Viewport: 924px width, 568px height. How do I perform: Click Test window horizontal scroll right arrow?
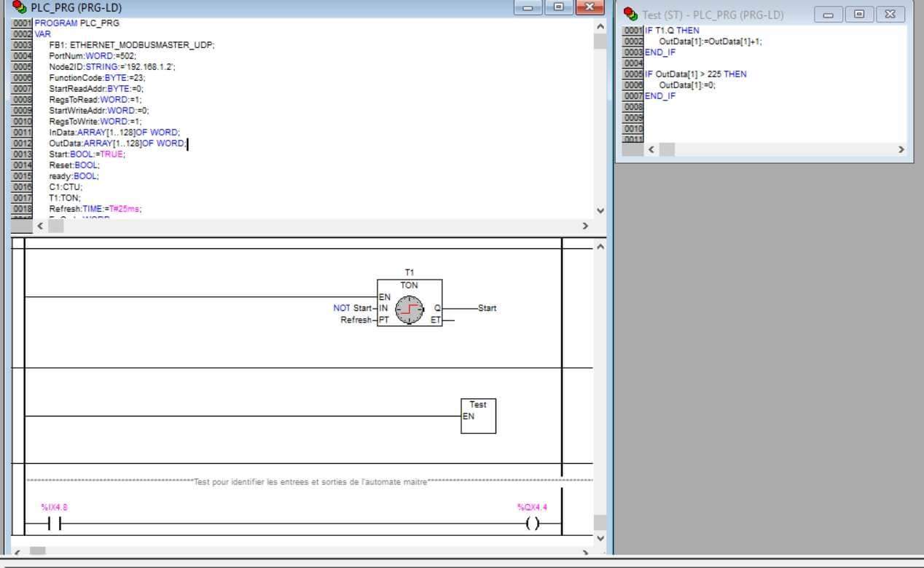coord(901,149)
